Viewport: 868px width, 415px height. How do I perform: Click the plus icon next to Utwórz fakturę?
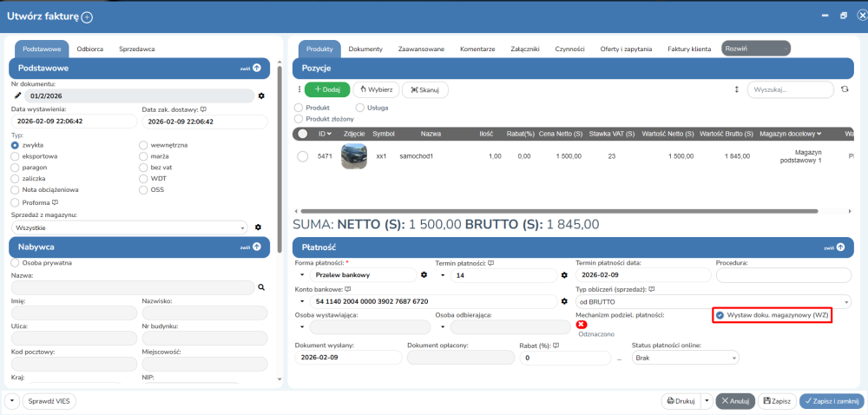pyautogui.click(x=87, y=16)
